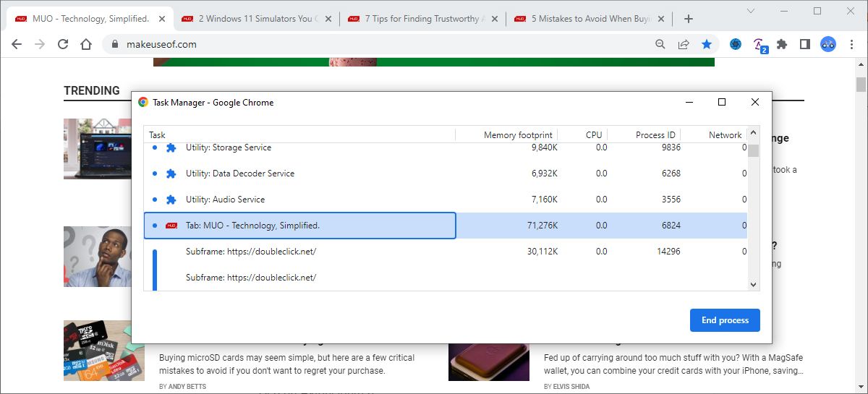The image size is (868, 394).
Task: Open the blue swirl extension icon
Action: pyautogui.click(x=736, y=44)
